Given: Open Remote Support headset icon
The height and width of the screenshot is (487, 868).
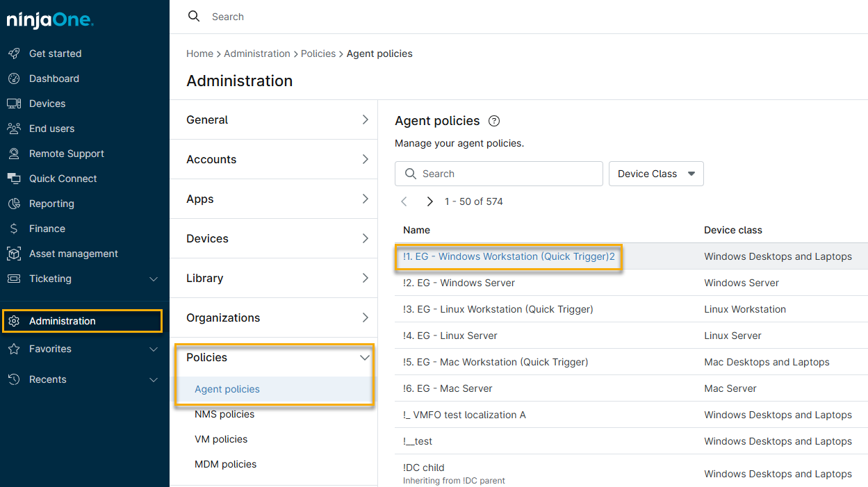Looking at the screenshot, I should point(14,154).
